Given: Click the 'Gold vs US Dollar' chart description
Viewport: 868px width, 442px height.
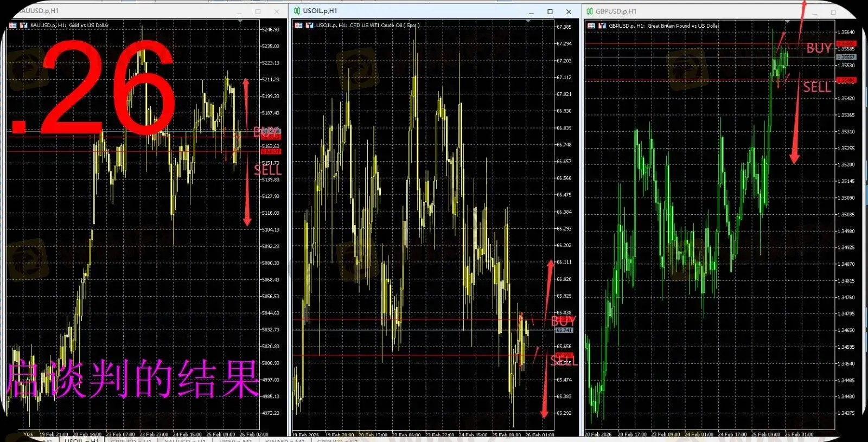Looking at the screenshot, I should coord(89,25).
